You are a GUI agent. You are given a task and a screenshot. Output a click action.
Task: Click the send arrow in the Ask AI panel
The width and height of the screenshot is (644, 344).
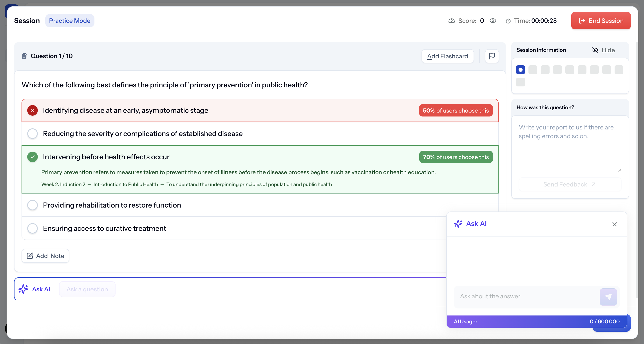608,297
